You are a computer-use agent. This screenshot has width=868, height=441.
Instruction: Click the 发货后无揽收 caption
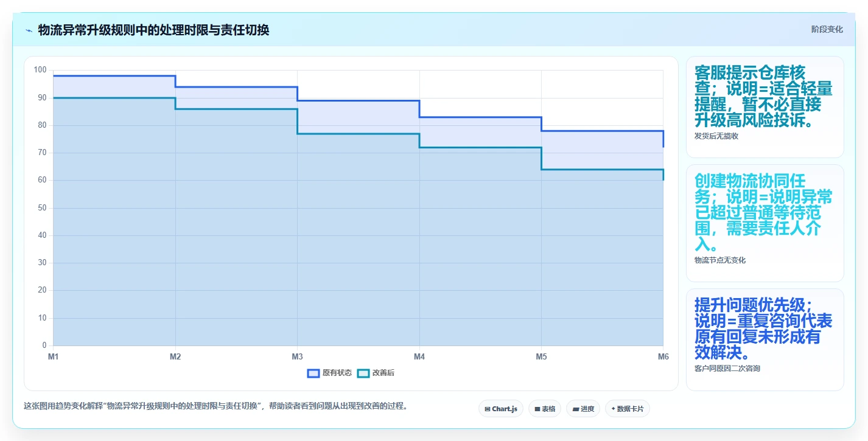716,136
